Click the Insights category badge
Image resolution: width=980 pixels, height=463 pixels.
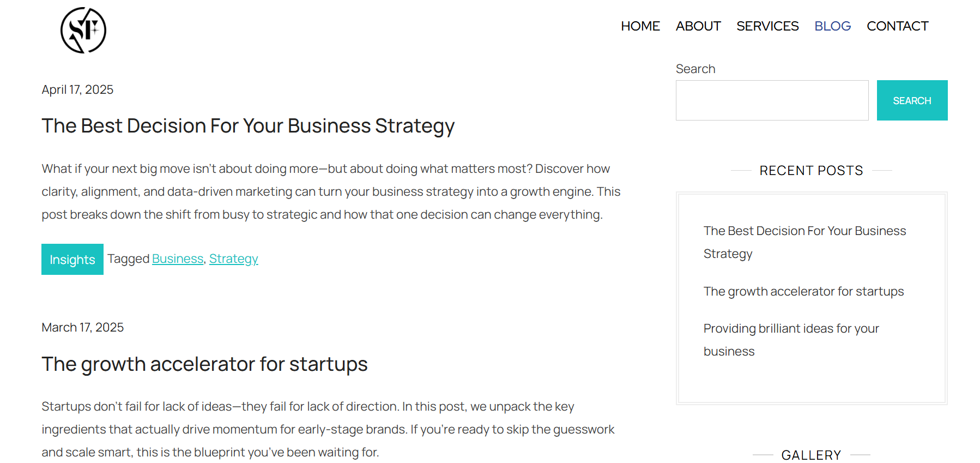point(72,259)
